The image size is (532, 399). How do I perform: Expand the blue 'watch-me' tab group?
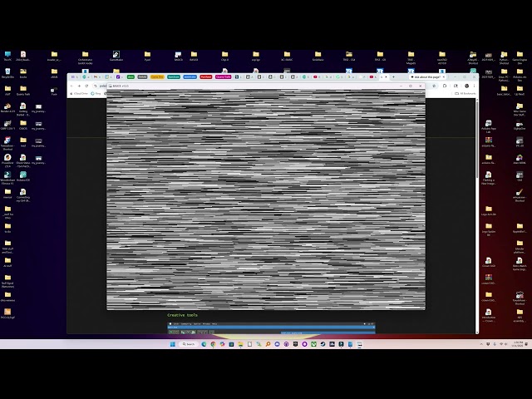click(190, 77)
